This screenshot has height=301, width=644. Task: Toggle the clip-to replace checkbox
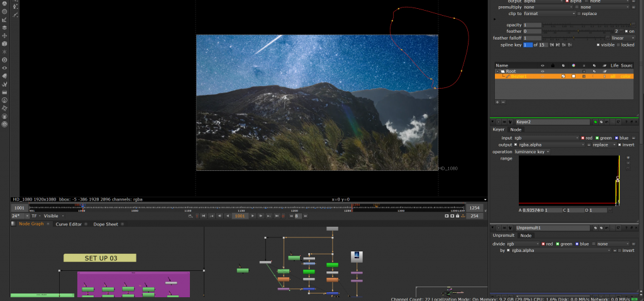tap(579, 14)
